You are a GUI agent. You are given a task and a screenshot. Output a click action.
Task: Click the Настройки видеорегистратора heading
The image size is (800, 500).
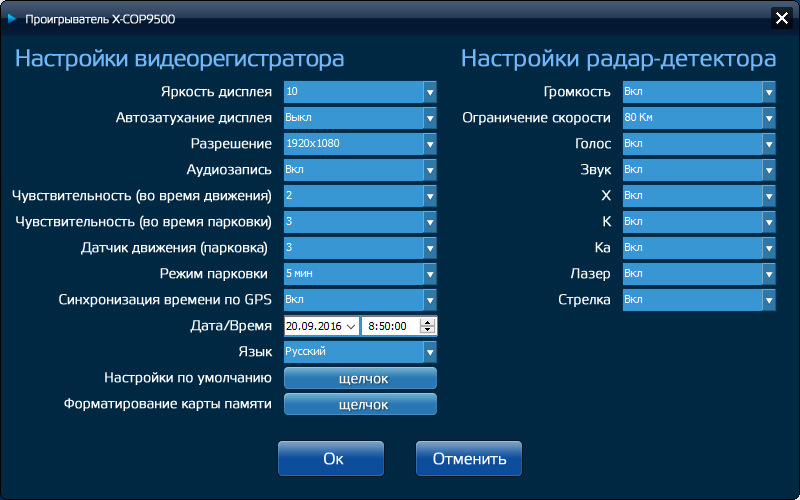(x=180, y=59)
